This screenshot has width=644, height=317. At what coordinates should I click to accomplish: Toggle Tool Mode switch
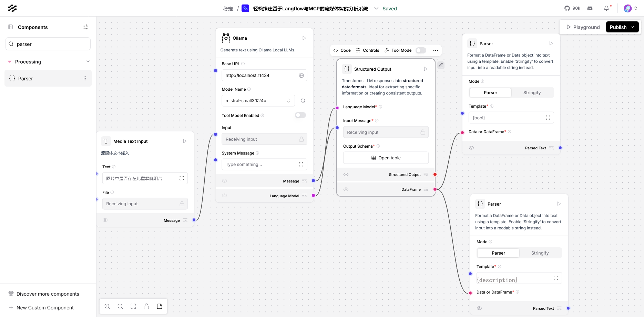[421, 50]
